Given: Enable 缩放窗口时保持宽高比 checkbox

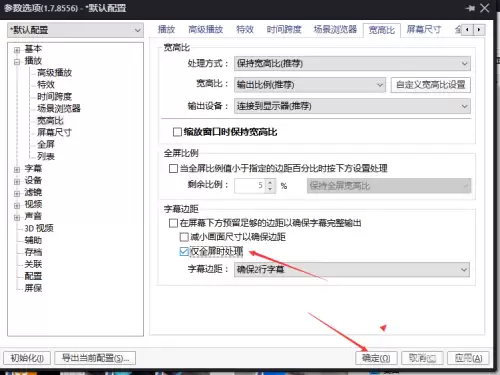Looking at the screenshot, I should [177, 132].
